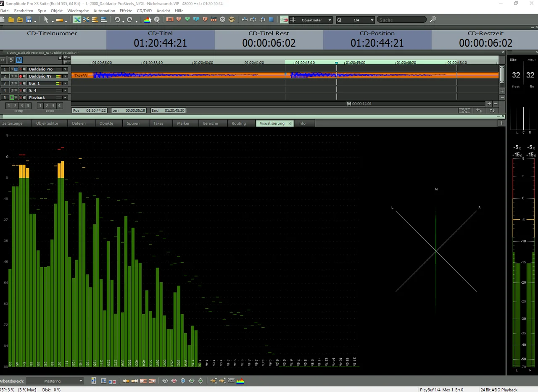Toggle record arm on Daddario NY track

click(x=20, y=76)
